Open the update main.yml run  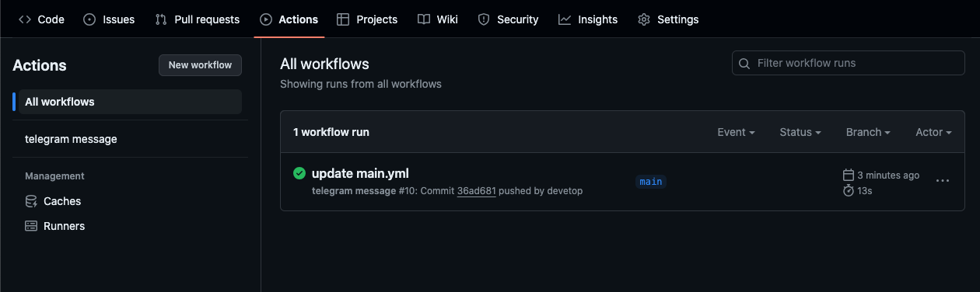pos(360,173)
